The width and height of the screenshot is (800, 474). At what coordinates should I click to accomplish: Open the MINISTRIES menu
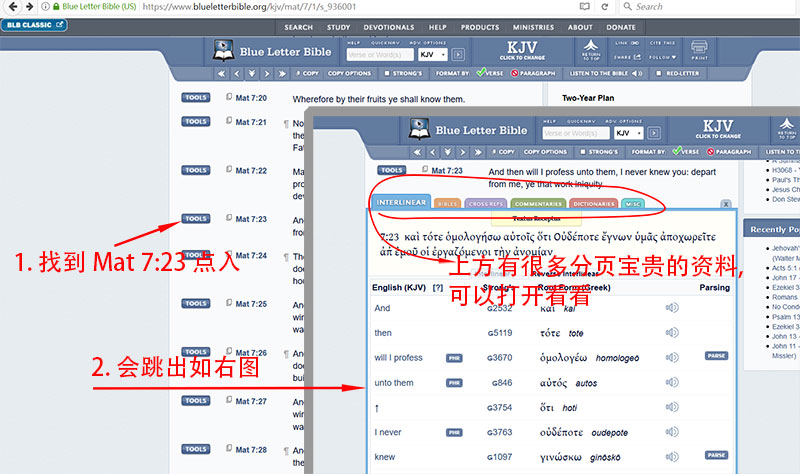(533, 28)
